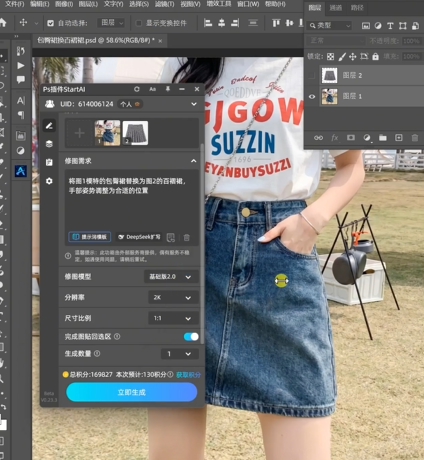Viewport: 424px width, 460px height.
Task: Hide 图层 1 with the eye icon
Action: pyautogui.click(x=312, y=97)
